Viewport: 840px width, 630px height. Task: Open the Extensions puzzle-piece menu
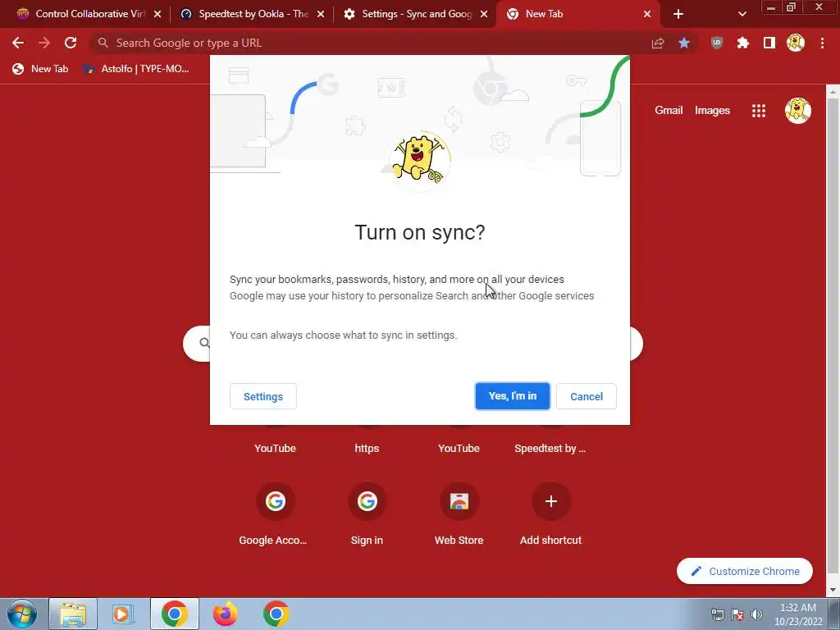click(x=742, y=43)
